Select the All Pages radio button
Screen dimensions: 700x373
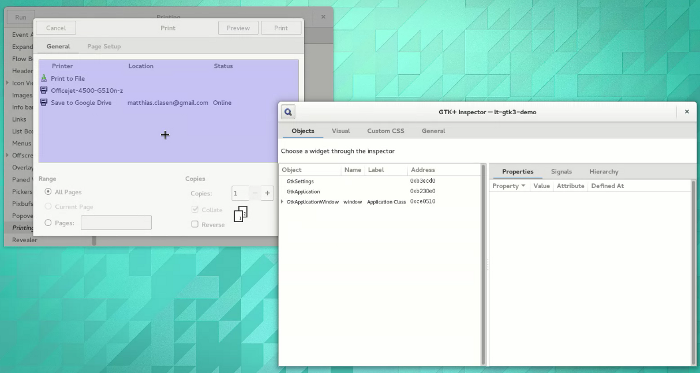(x=48, y=192)
